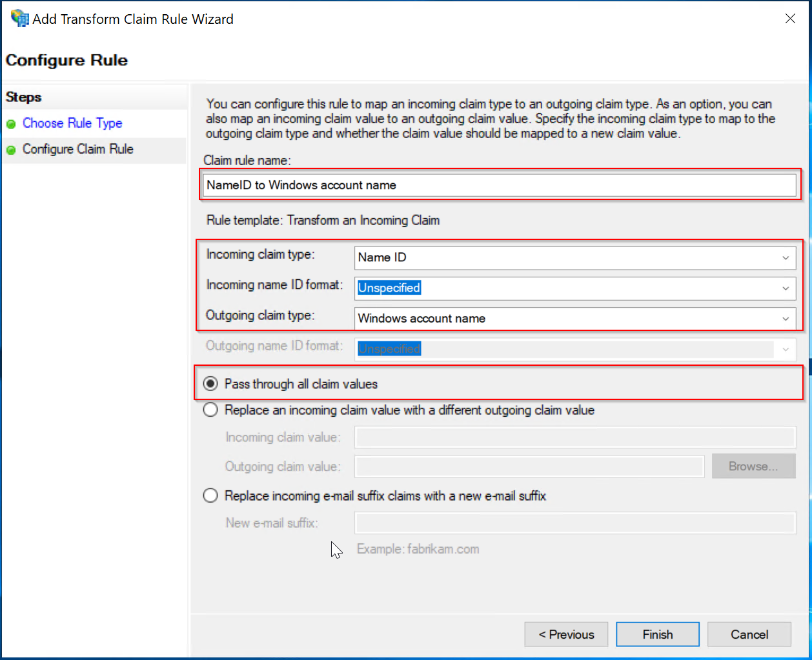
Task: Click the wizard icon in title bar
Action: pos(19,18)
